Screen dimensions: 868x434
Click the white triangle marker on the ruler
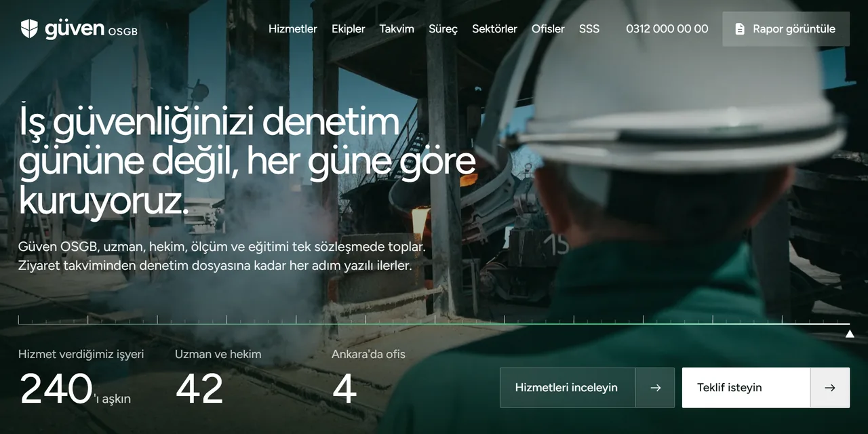tap(850, 333)
